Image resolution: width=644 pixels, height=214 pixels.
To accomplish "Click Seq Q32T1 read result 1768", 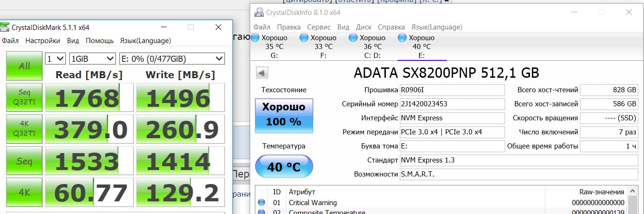I will (x=88, y=98).
